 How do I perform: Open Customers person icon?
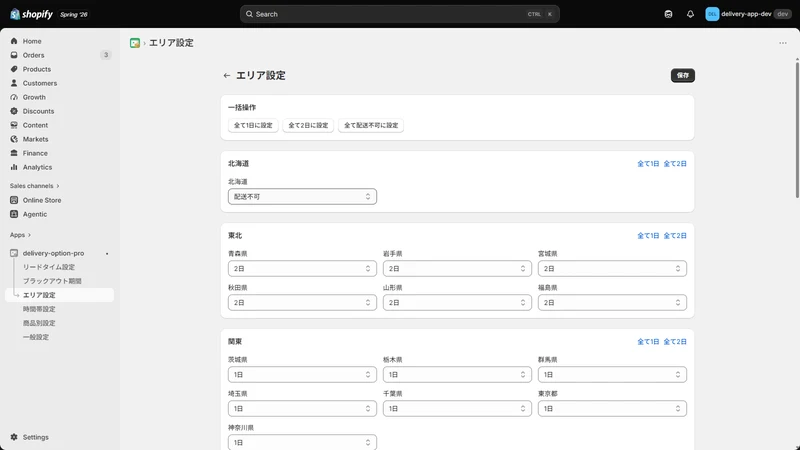tap(14, 83)
